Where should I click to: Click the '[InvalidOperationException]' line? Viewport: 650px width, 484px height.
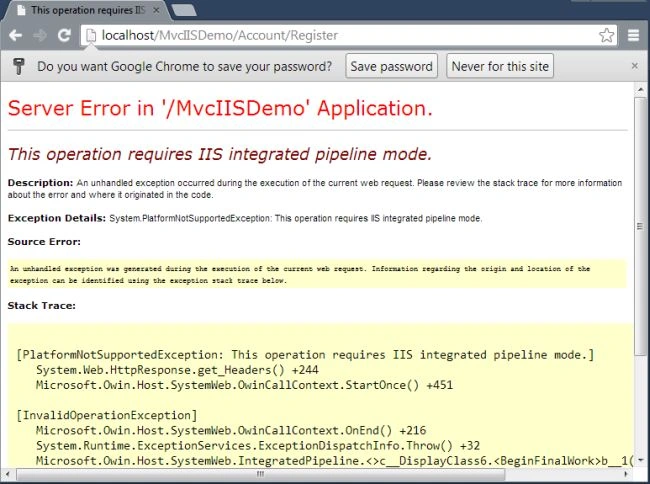pos(107,415)
